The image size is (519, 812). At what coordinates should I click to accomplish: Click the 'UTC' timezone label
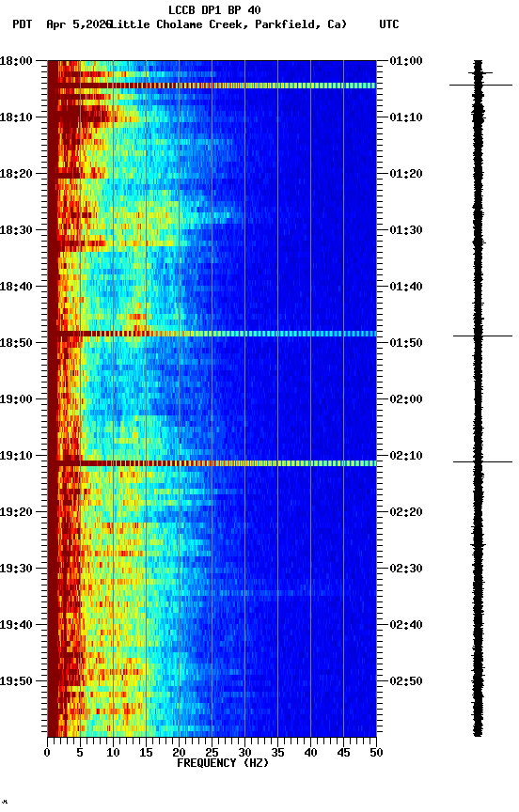(x=389, y=24)
